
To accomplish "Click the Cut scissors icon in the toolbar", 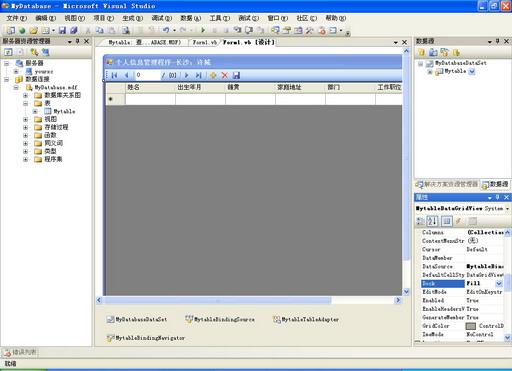I will pos(88,30).
